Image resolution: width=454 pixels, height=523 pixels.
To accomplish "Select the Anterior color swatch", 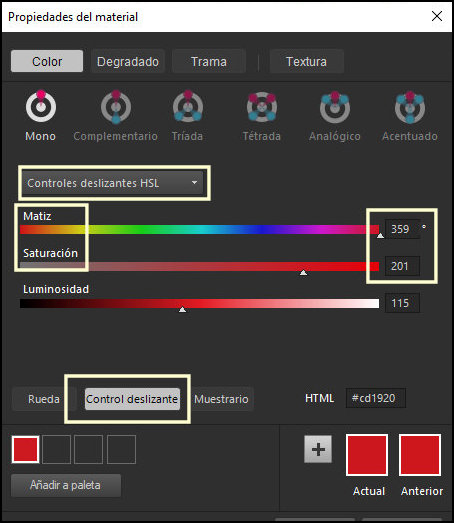I will click(x=420, y=454).
